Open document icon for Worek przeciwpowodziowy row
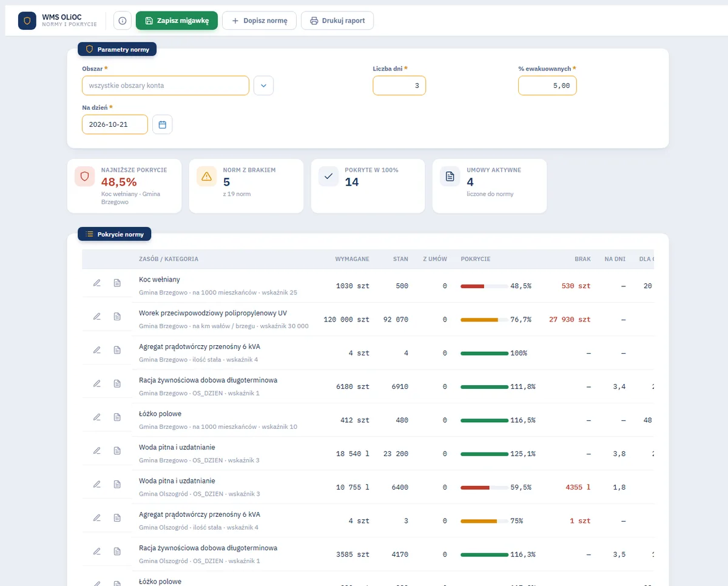 [117, 317]
